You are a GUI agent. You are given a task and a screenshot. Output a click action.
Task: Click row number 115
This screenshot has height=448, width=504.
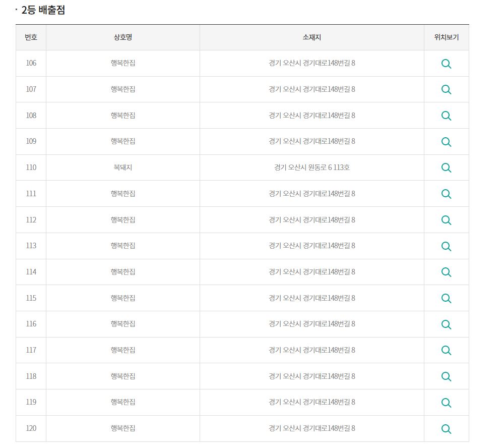[x=31, y=298]
